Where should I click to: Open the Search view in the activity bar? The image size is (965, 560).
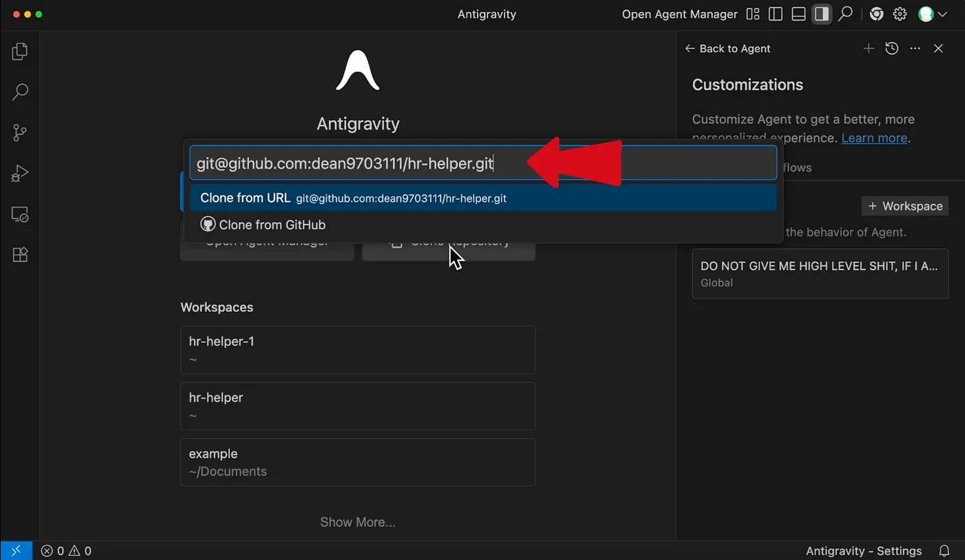[x=20, y=92]
